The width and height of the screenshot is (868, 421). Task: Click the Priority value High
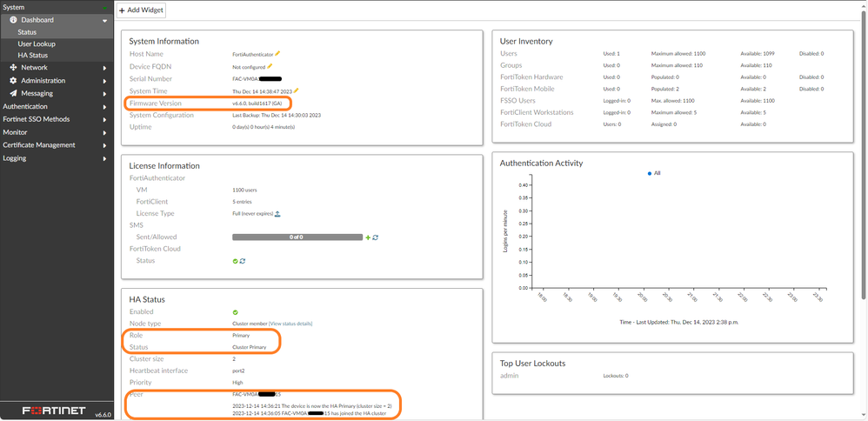[x=237, y=383]
